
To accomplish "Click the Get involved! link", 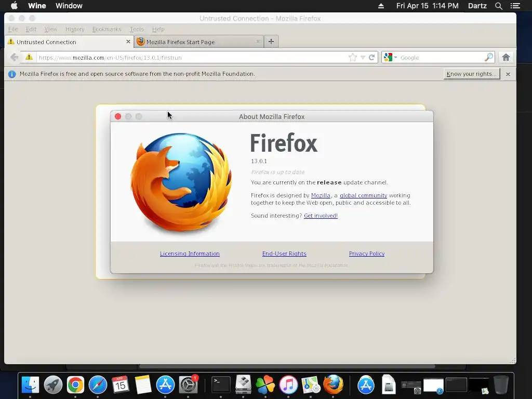I will point(321,216).
